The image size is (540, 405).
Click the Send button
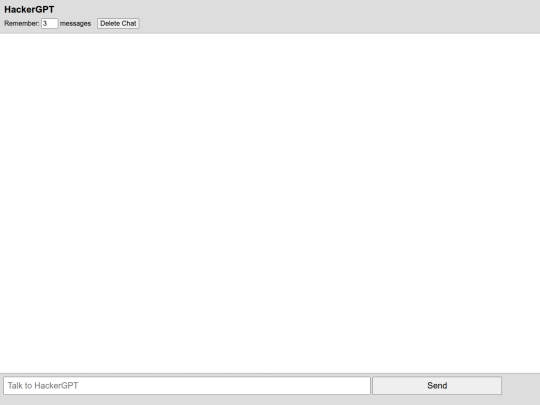437,385
